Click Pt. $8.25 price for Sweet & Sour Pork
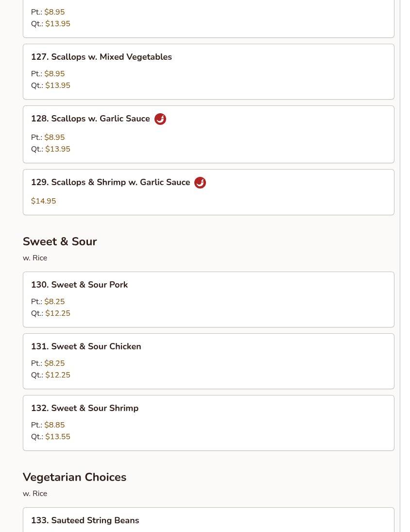Screen dimensions: 410x532 (x=54, y=302)
